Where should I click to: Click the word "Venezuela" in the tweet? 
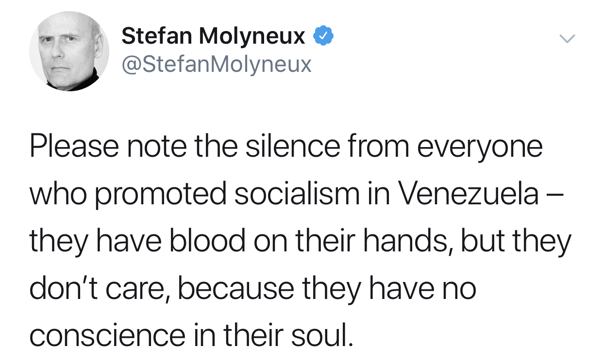click(469, 194)
